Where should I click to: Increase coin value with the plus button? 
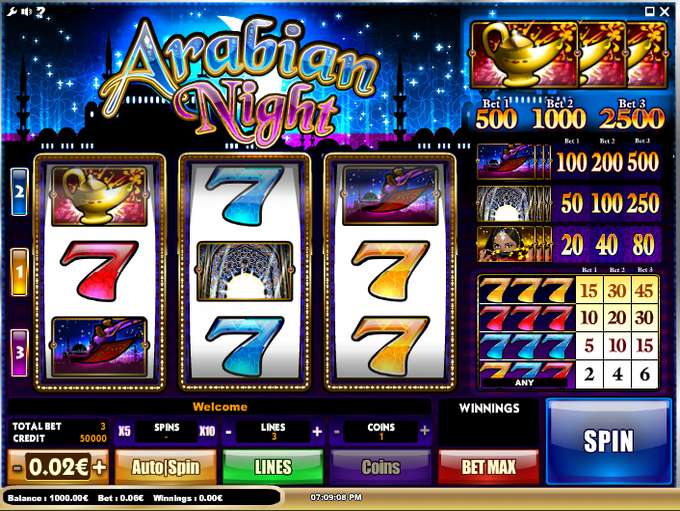[99, 467]
